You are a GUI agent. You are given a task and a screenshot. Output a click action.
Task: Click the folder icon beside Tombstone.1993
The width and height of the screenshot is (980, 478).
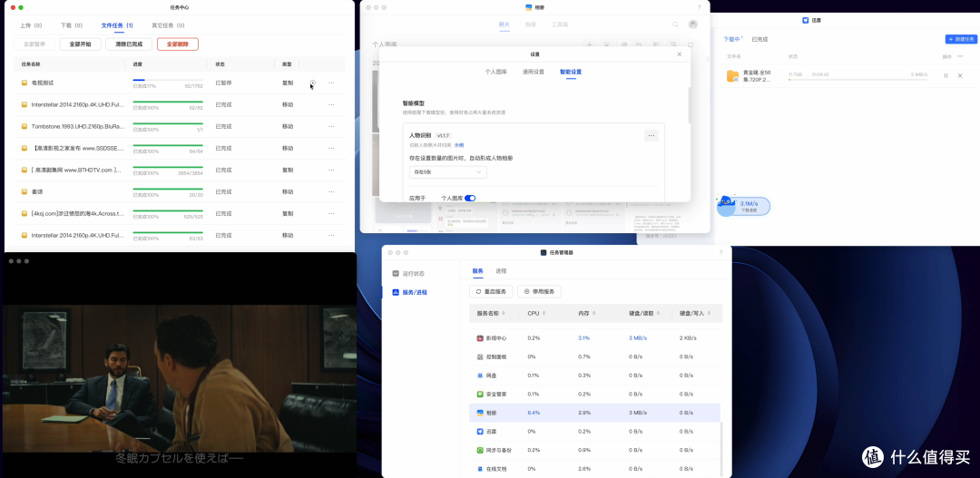point(24,126)
